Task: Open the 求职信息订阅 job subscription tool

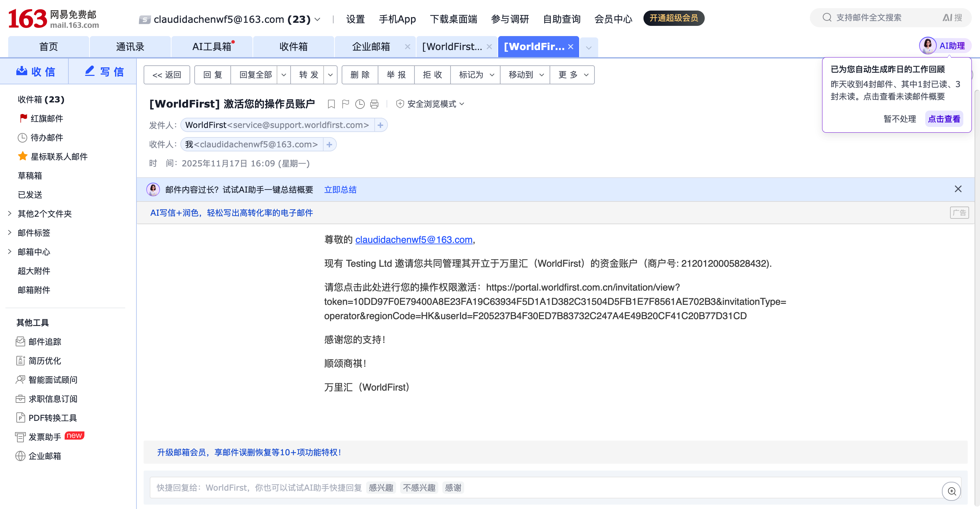Action: [x=46, y=399]
